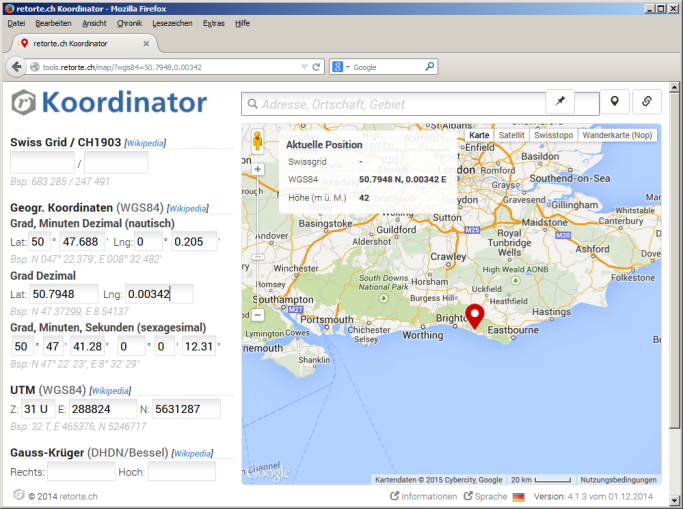Click the German flag language icon
This screenshot has height=509, width=683.
[x=518, y=497]
